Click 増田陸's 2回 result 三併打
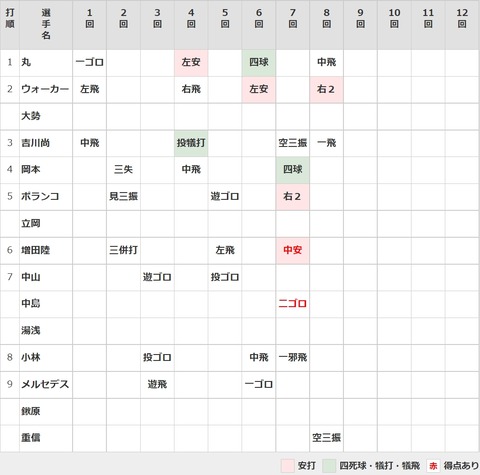The height and width of the screenshot is (475, 480). [x=124, y=250]
